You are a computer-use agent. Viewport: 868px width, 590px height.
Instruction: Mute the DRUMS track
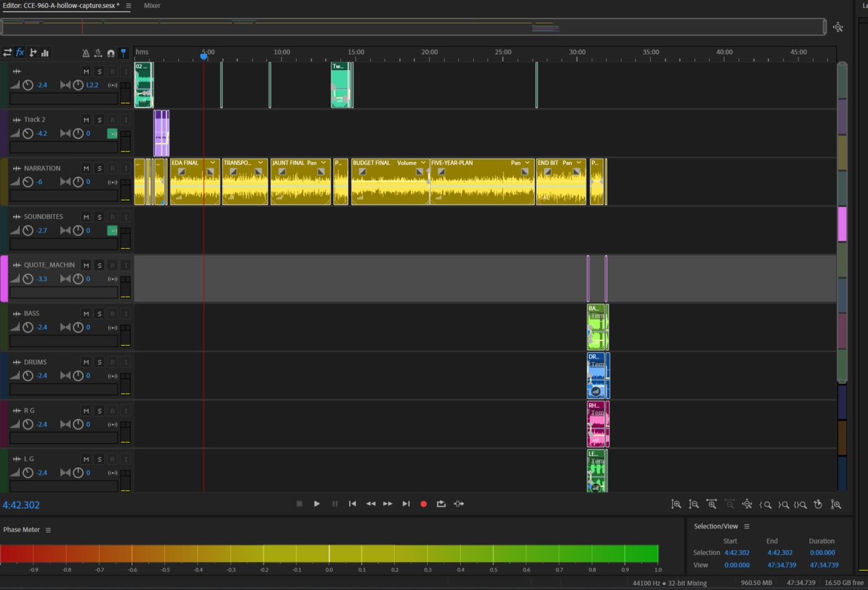coord(86,362)
